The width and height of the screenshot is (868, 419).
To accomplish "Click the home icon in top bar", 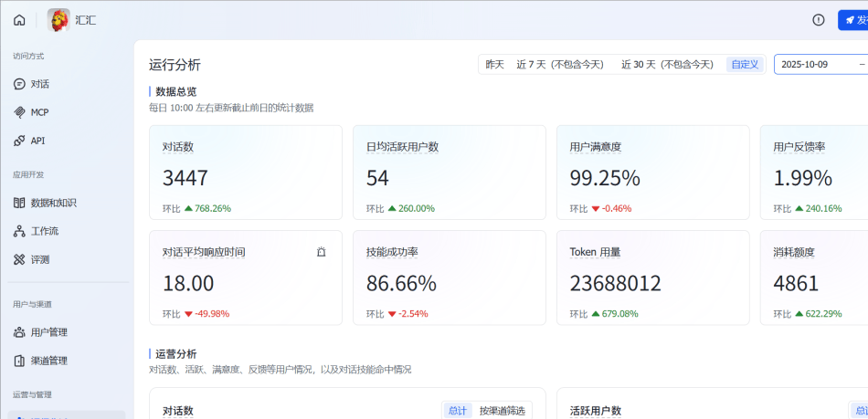I will point(19,20).
